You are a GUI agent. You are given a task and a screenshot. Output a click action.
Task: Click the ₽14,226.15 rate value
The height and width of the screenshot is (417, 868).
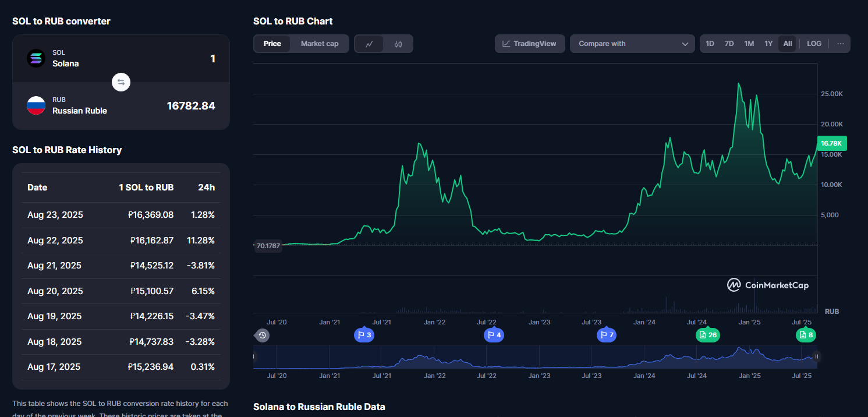point(152,316)
